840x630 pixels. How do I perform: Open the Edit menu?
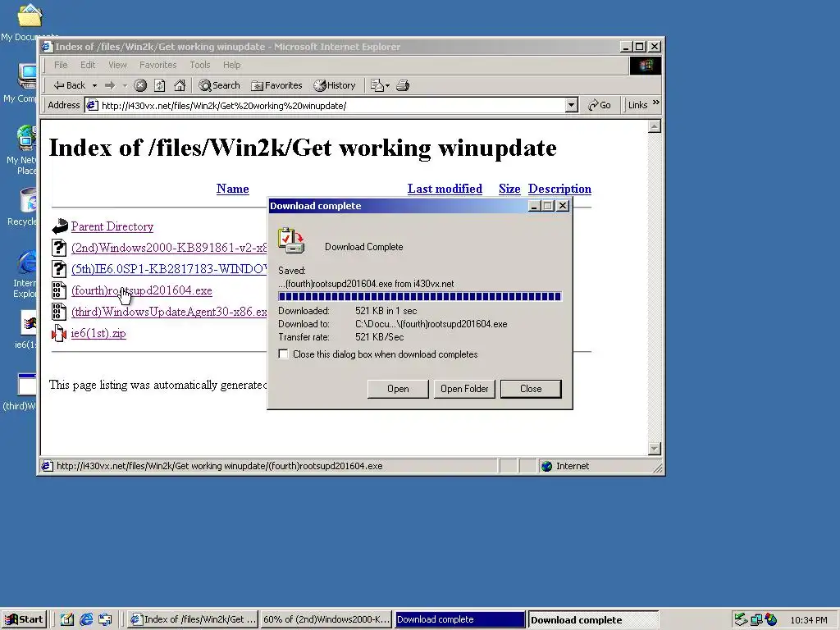pyautogui.click(x=88, y=65)
